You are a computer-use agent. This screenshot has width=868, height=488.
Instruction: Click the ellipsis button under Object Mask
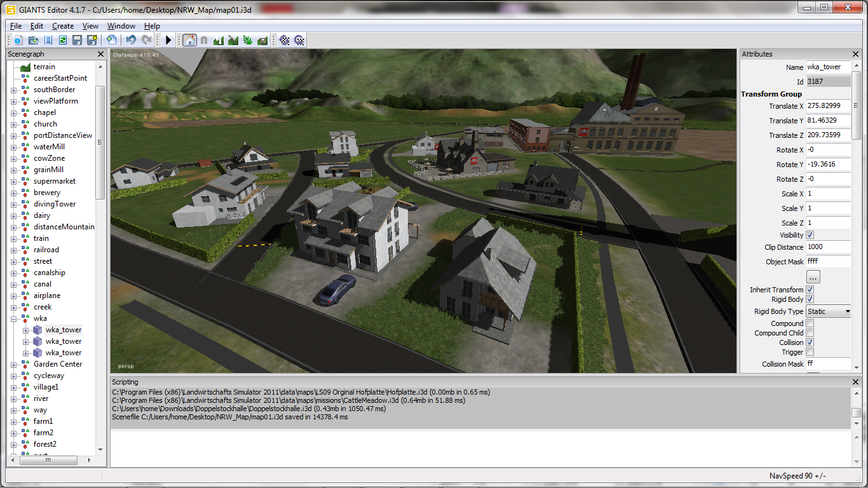pyautogui.click(x=813, y=277)
